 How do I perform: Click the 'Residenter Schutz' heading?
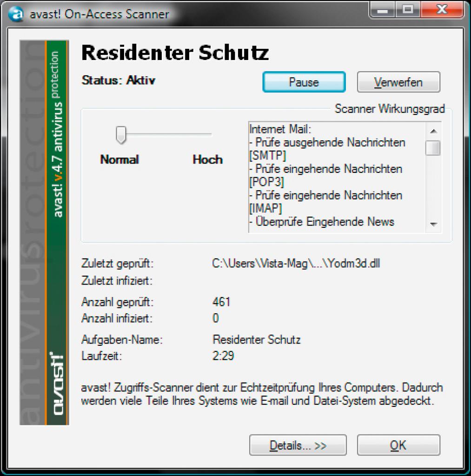pyautogui.click(x=175, y=53)
